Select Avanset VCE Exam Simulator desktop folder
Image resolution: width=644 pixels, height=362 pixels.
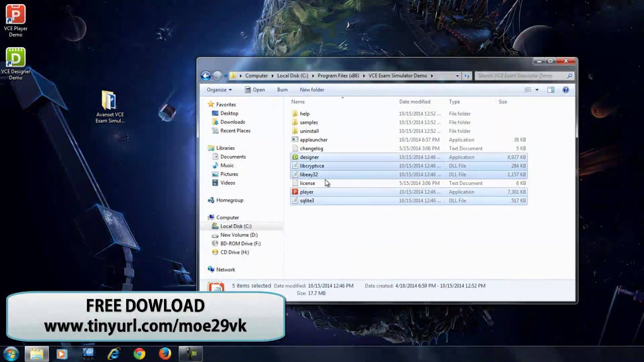(x=110, y=107)
